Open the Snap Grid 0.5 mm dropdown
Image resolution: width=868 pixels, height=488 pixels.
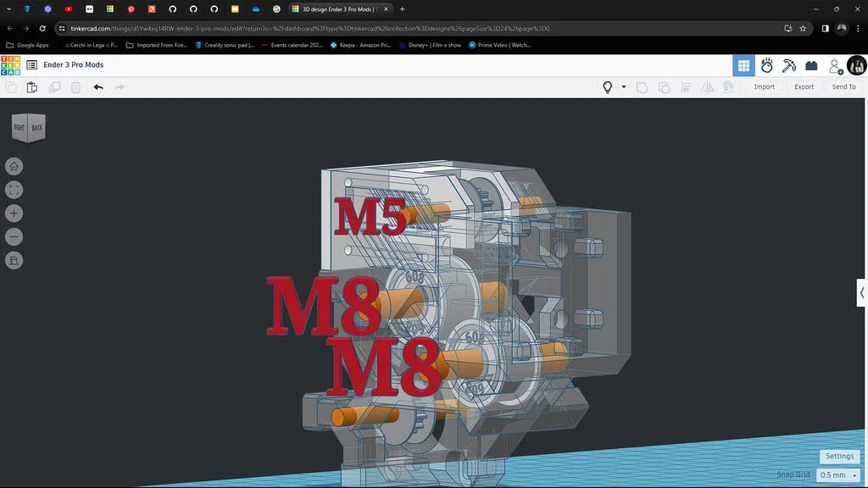[x=838, y=474]
